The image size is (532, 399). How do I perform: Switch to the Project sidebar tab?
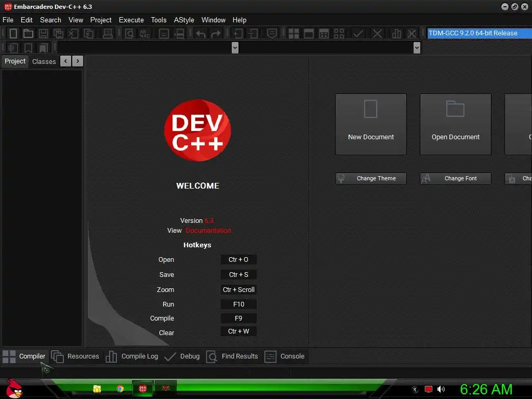click(15, 61)
